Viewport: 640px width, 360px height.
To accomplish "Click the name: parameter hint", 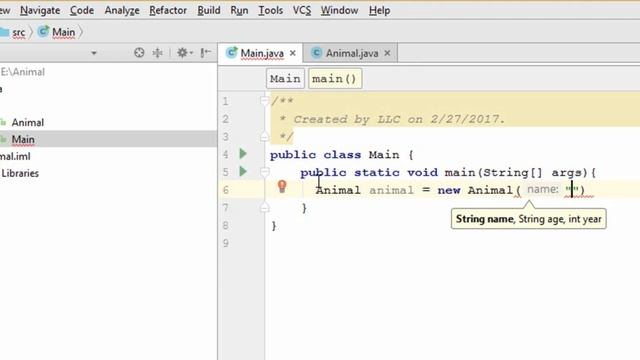I will point(543,189).
